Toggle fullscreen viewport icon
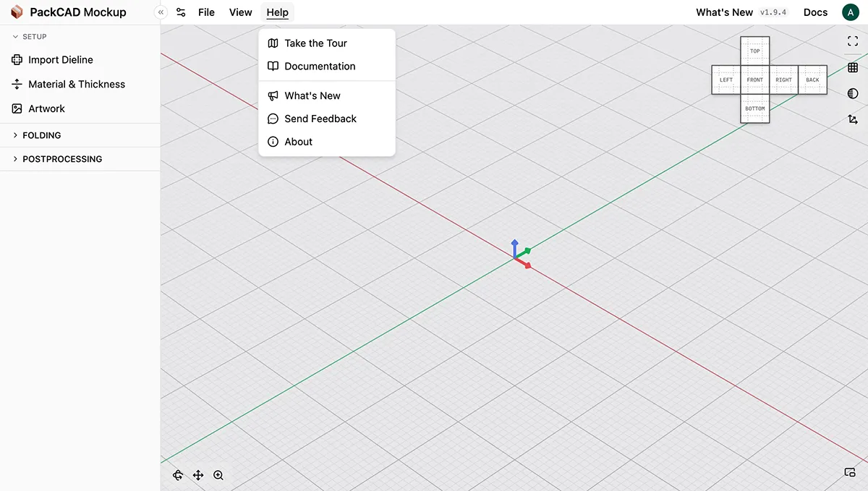The image size is (868, 491). coord(853,41)
